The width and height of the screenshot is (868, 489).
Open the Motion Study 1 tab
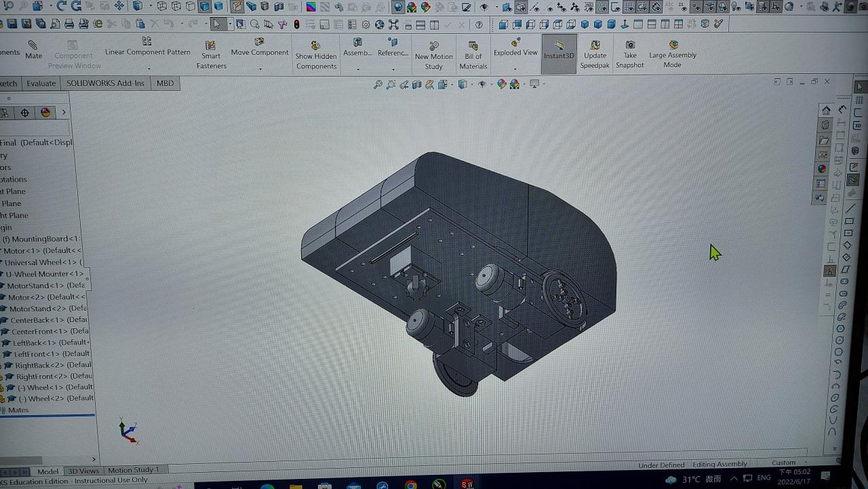[x=133, y=470]
